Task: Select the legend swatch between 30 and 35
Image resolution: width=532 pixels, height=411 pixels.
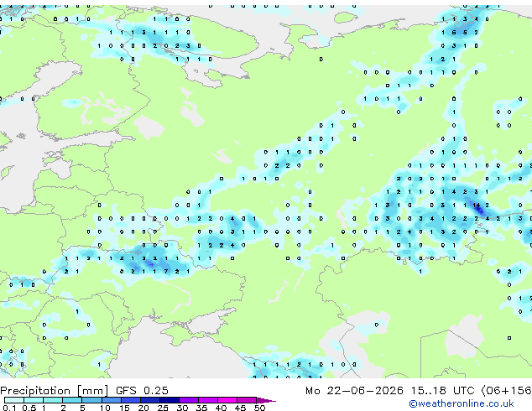Action: coord(189,400)
